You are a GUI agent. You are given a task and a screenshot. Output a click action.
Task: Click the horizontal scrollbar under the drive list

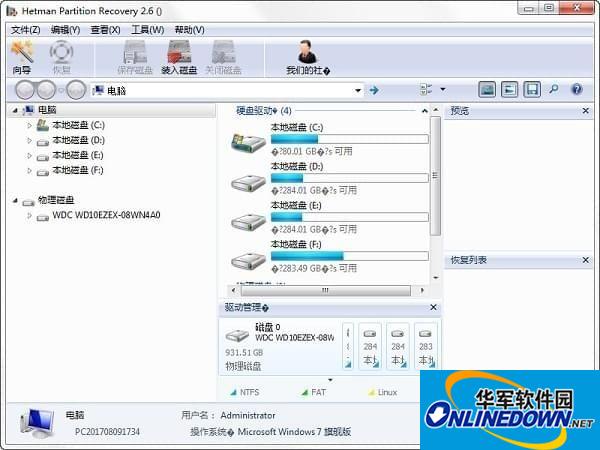[x=326, y=290]
